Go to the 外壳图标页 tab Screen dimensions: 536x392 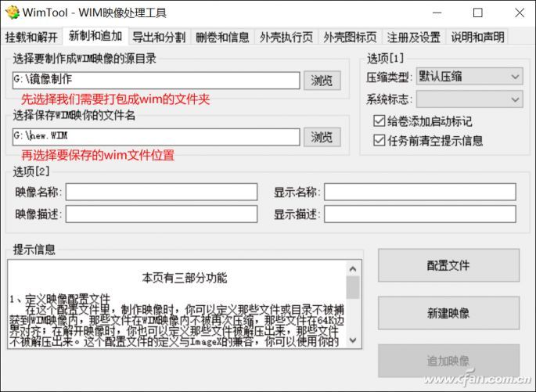(x=350, y=37)
